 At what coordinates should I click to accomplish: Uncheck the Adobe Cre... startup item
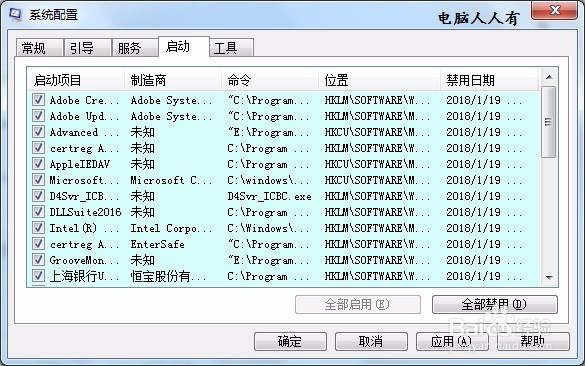38,100
